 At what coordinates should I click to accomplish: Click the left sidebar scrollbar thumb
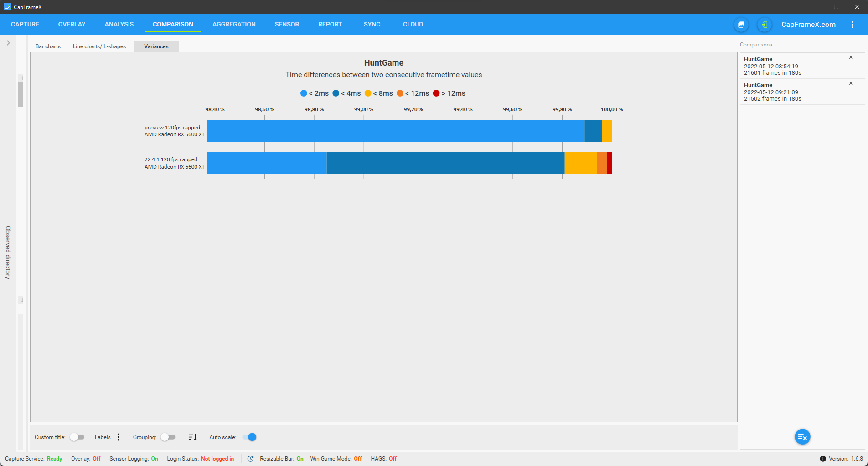click(x=21, y=94)
